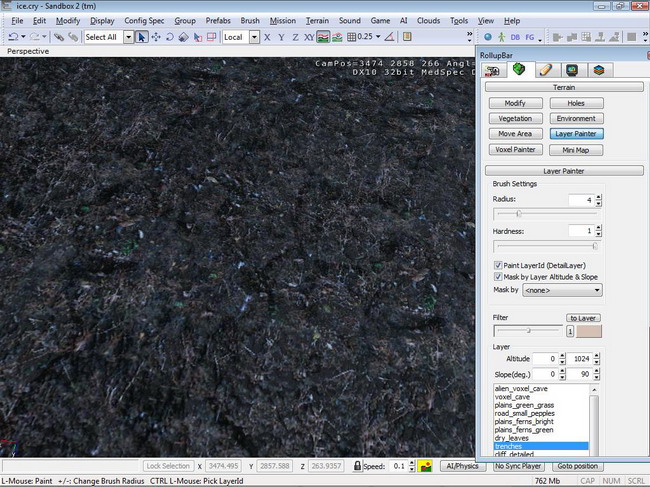
Task: Open the Mask by <none> dropdown
Action: click(563, 290)
